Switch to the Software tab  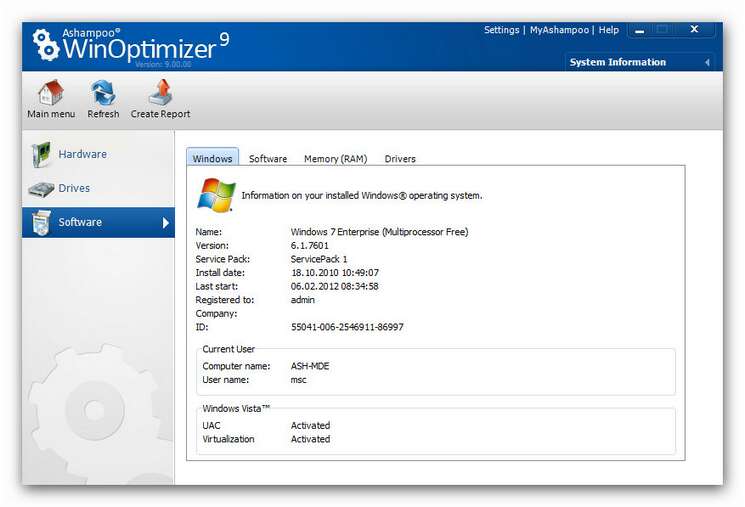[x=268, y=159]
